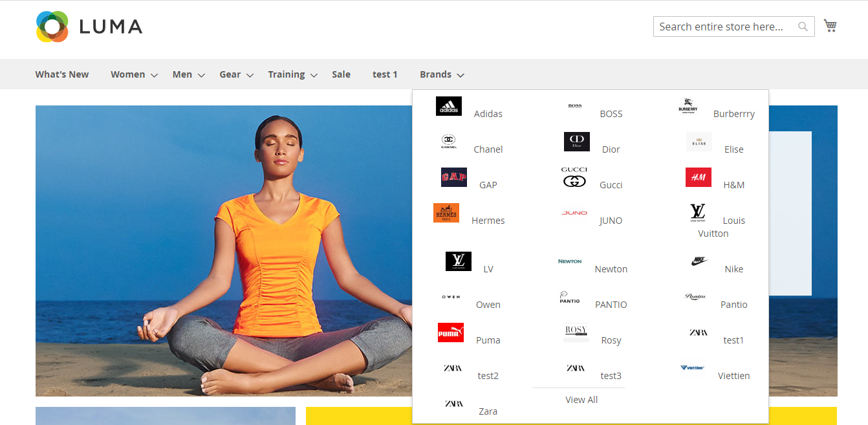868x425 pixels.
Task: Expand the Women menu chevron
Action: (x=154, y=76)
